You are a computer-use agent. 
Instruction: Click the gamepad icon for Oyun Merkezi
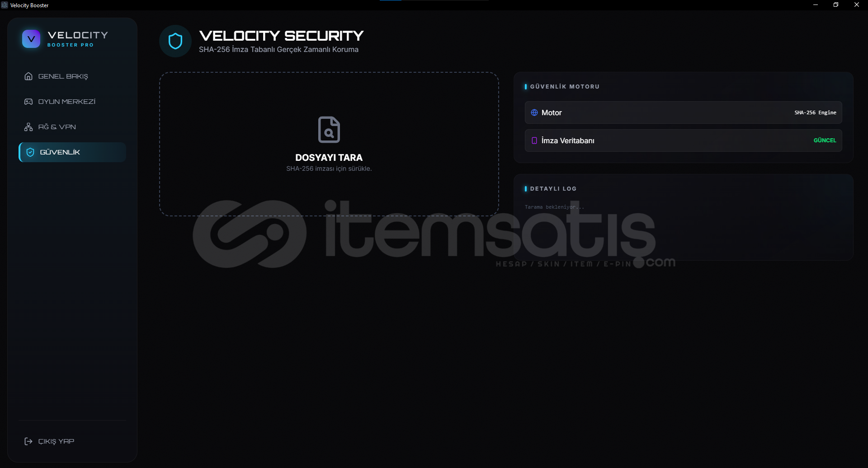coord(28,102)
